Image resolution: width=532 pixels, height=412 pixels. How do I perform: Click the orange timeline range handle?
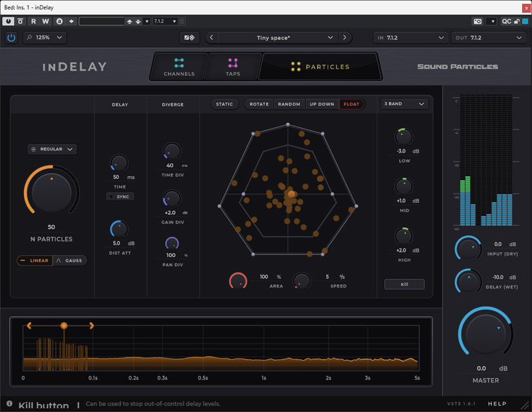coord(64,325)
